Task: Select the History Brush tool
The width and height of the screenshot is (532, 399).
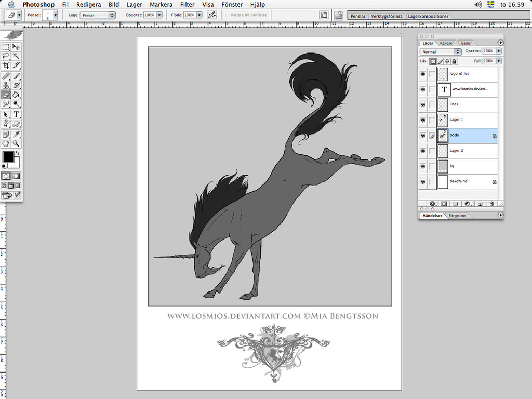Action: (16, 86)
